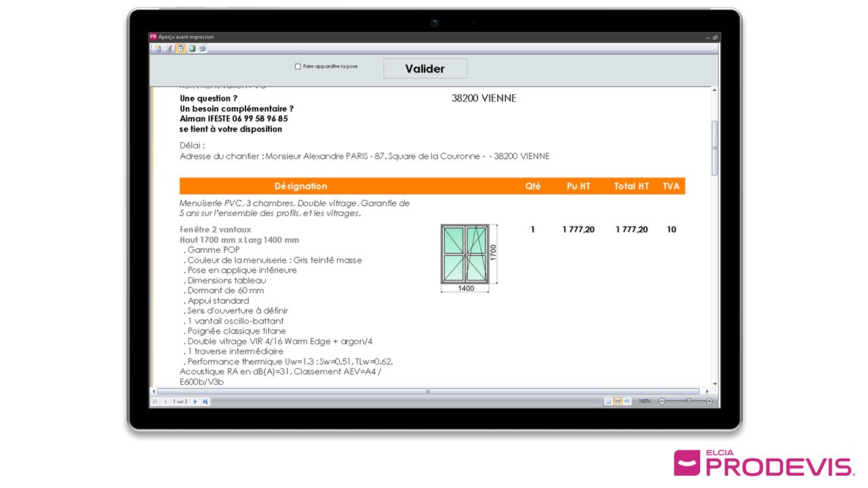Go to the previous page

(x=165, y=401)
